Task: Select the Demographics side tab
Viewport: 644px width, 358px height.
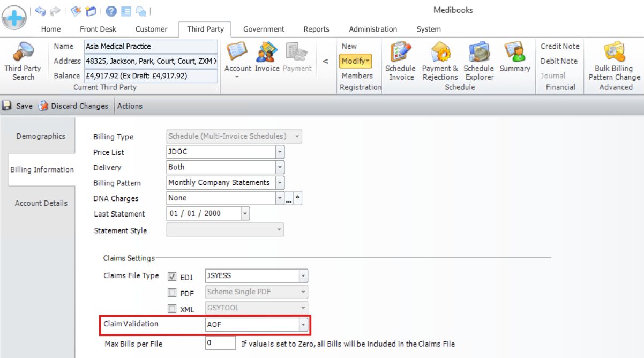Action: pyautogui.click(x=41, y=136)
